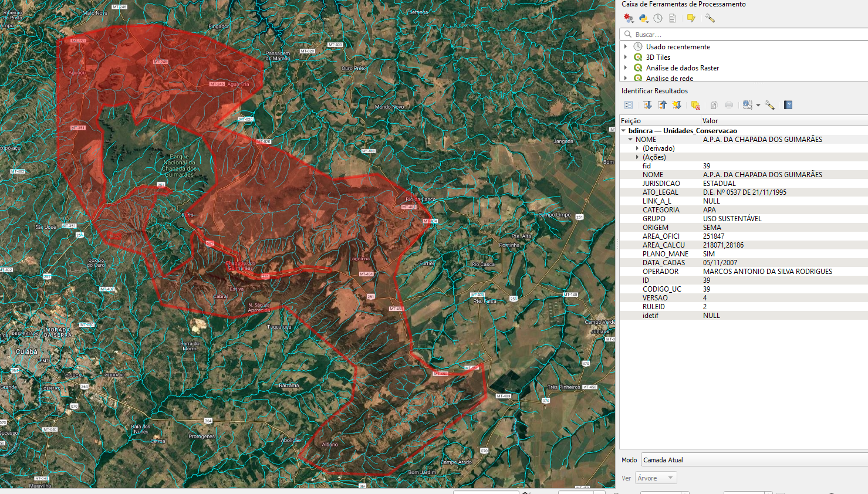Open the processing Results viewer
Image resolution: width=868 pixels, height=494 pixels.
(673, 18)
